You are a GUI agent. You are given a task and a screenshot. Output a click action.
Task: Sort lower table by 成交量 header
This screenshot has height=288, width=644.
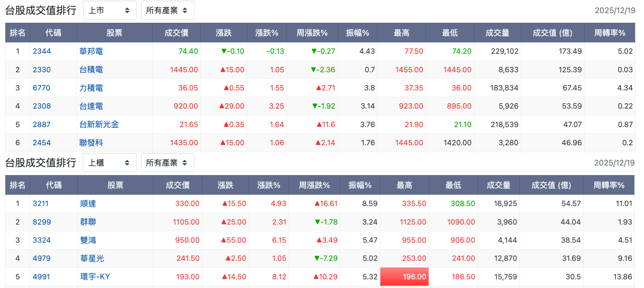tap(498, 185)
